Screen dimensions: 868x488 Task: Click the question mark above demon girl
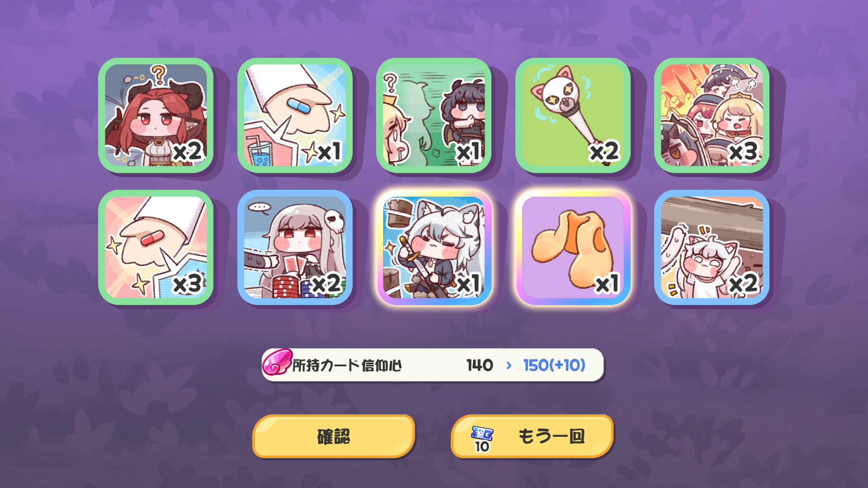point(159,75)
